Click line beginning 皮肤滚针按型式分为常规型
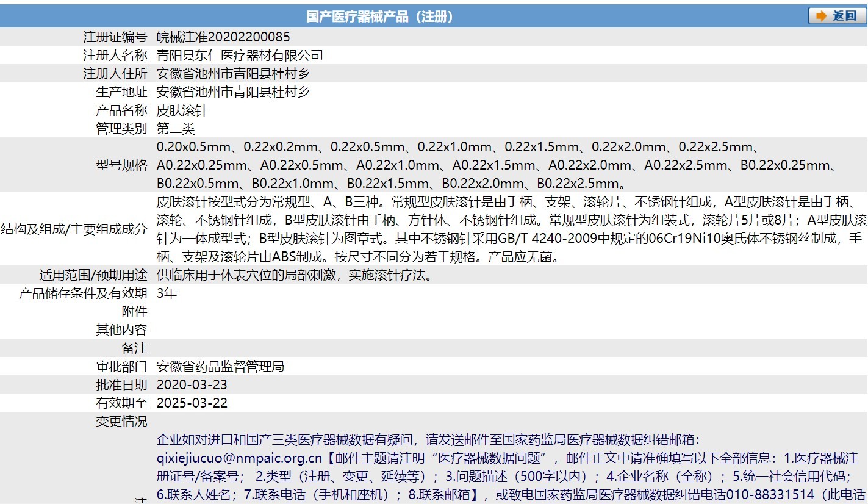 pos(507,202)
